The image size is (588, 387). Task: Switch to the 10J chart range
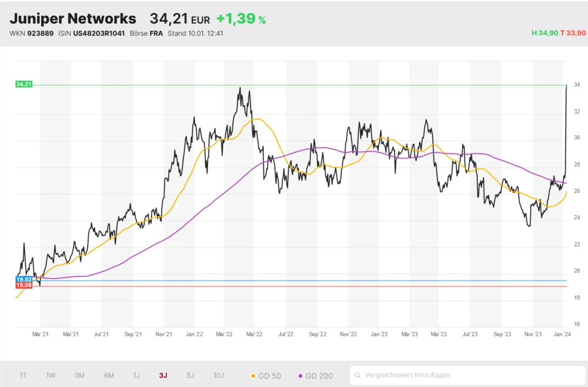click(x=218, y=375)
